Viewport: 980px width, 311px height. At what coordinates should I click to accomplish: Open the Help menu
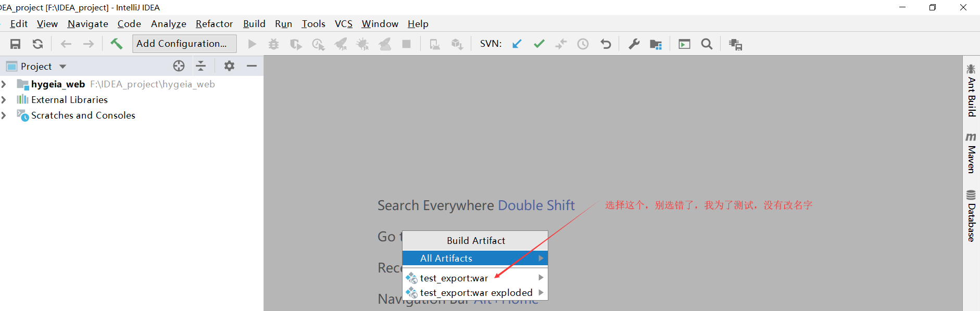click(x=418, y=24)
